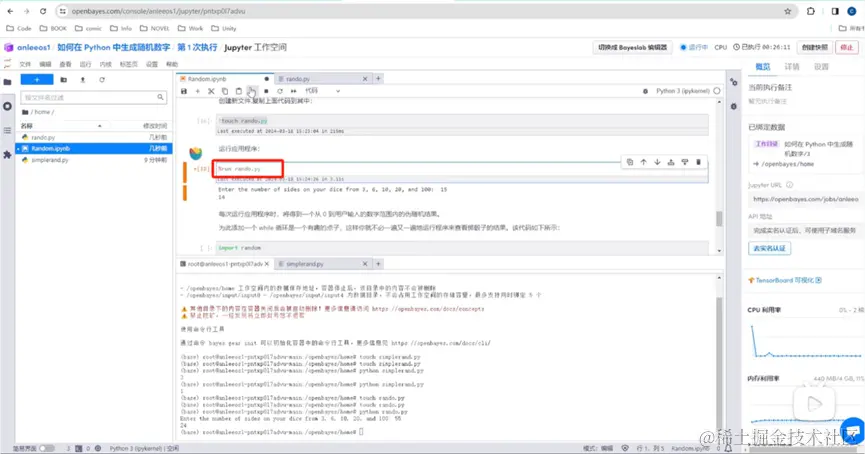This screenshot has width=865, height=454.
Task: Switch to the 概览 tab
Action: tap(763, 67)
